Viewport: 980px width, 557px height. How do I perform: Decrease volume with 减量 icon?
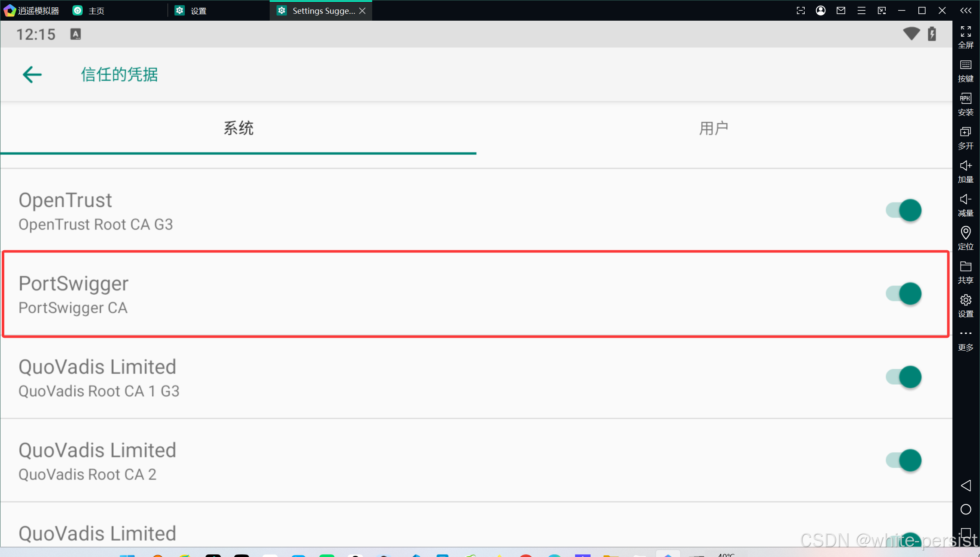click(x=965, y=205)
